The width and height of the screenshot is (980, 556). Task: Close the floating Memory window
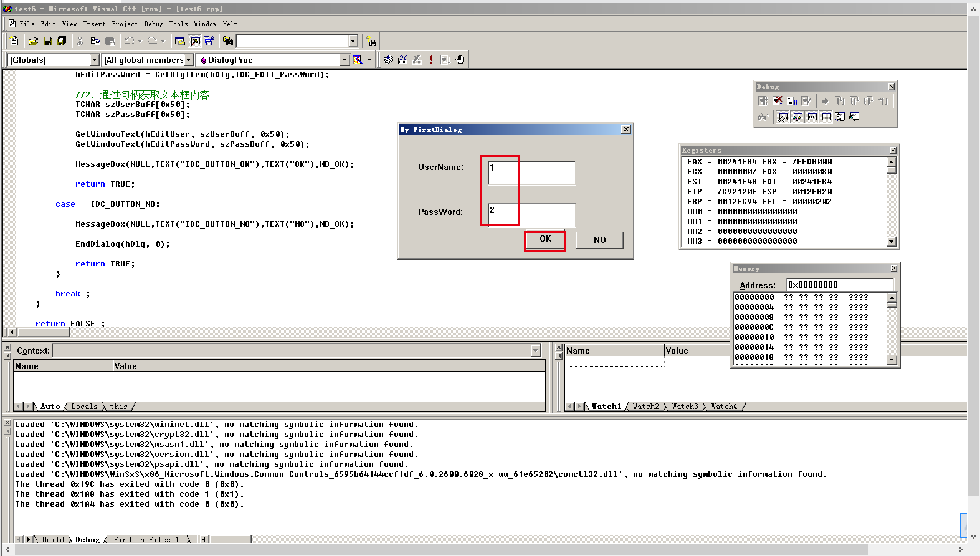coord(893,268)
